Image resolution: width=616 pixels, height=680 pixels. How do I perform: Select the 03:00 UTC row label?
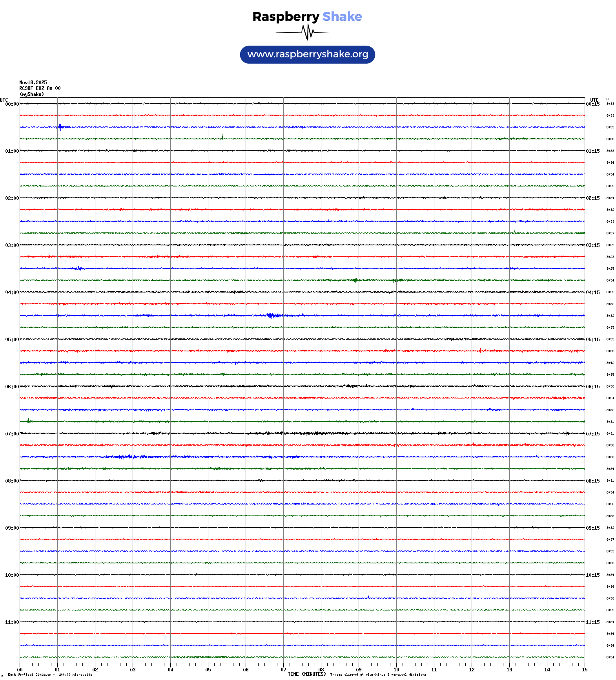pos(12,245)
